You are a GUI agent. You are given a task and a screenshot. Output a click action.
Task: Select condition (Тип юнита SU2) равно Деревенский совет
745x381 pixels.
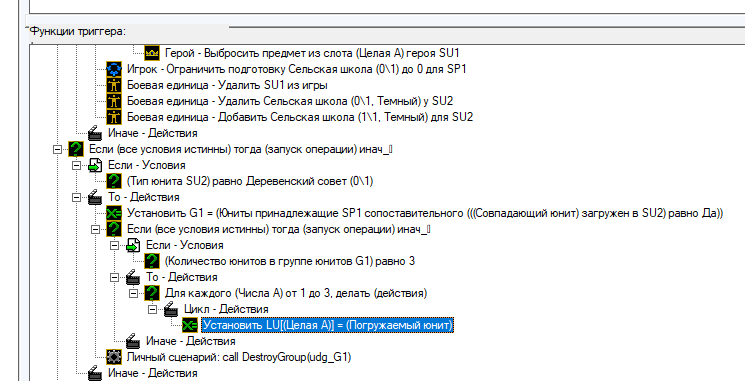point(249,181)
